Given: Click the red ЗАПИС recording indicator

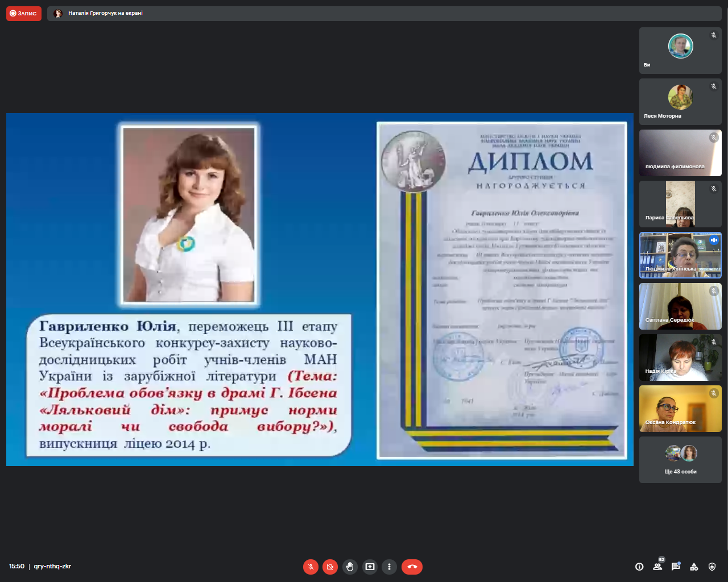Looking at the screenshot, I should pos(24,13).
